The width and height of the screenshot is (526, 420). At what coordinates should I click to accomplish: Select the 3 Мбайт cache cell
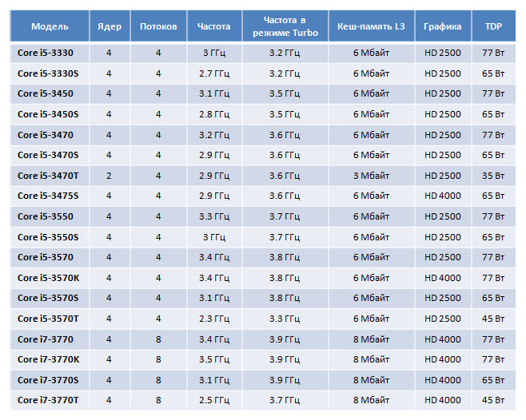(x=372, y=176)
